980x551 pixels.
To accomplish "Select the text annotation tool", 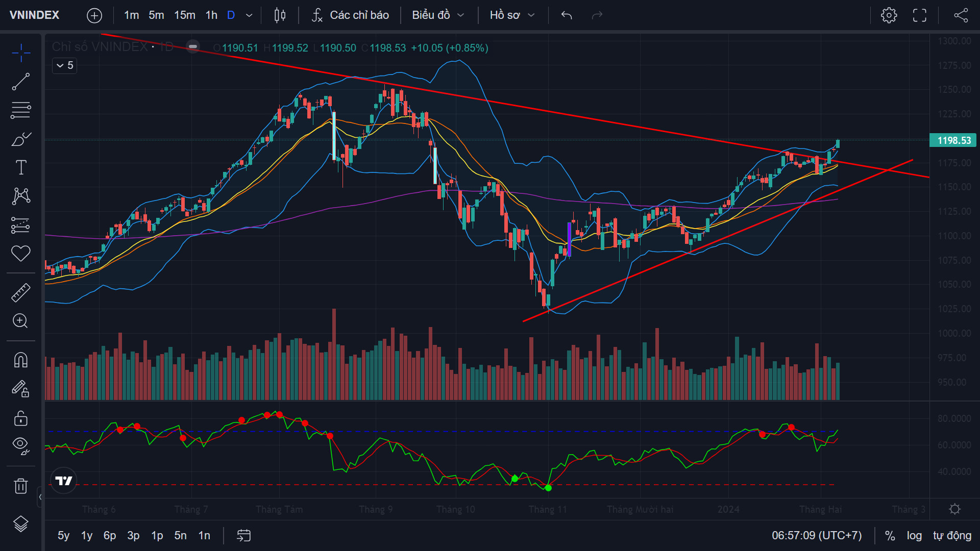I will coord(21,167).
